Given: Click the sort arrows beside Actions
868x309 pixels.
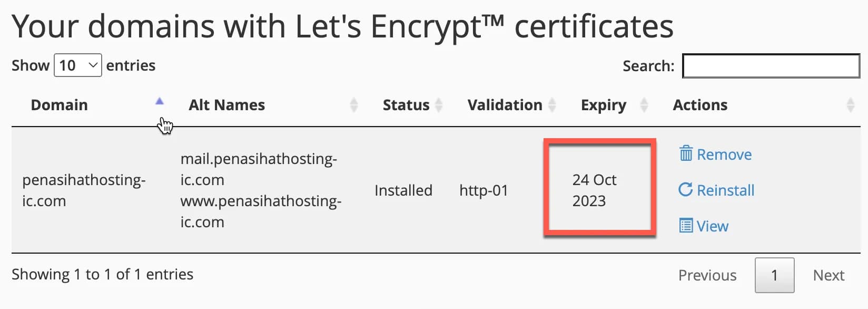Looking at the screenshot, I should 852,104.
